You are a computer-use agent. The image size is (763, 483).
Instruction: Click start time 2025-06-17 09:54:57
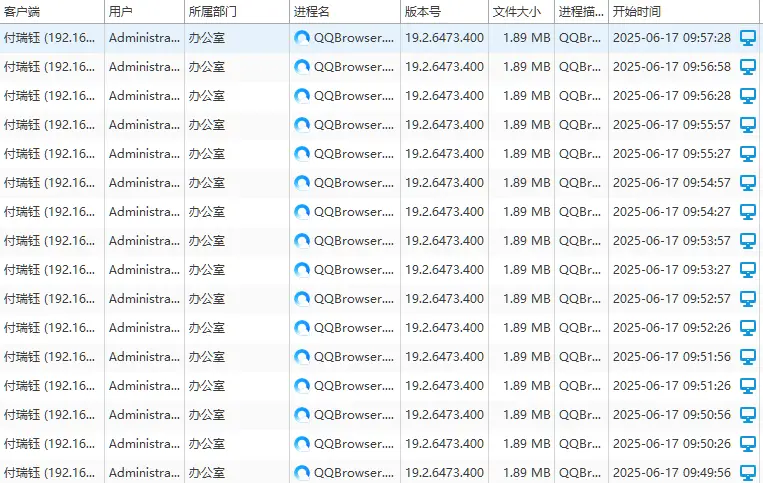tap(672, 183)
